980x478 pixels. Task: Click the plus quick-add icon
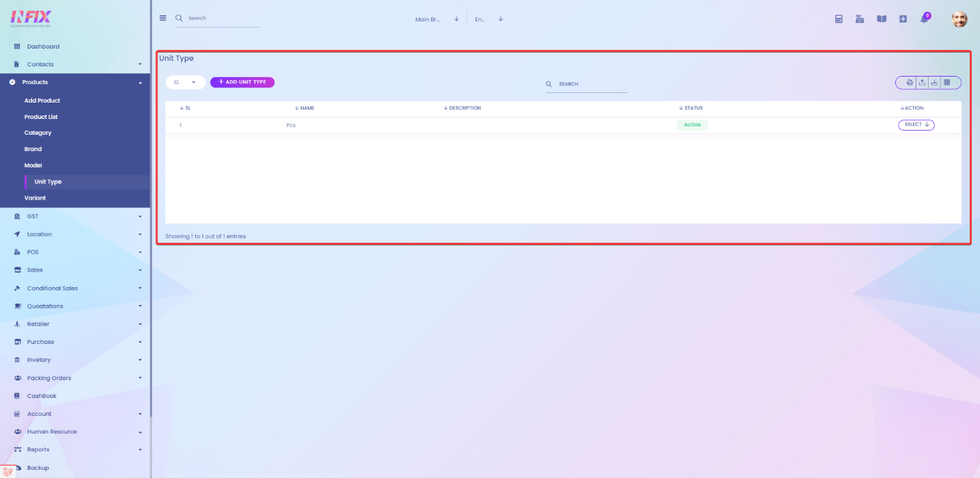coord(903,19)
